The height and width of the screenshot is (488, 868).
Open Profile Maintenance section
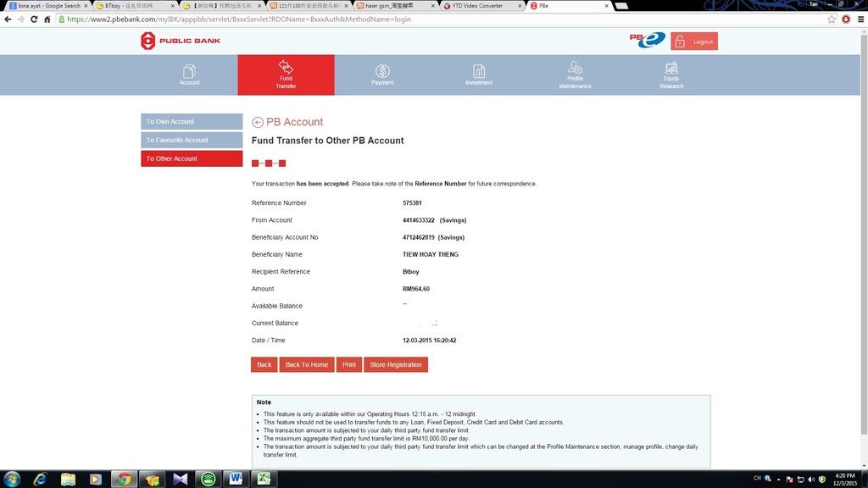point(575,75)
